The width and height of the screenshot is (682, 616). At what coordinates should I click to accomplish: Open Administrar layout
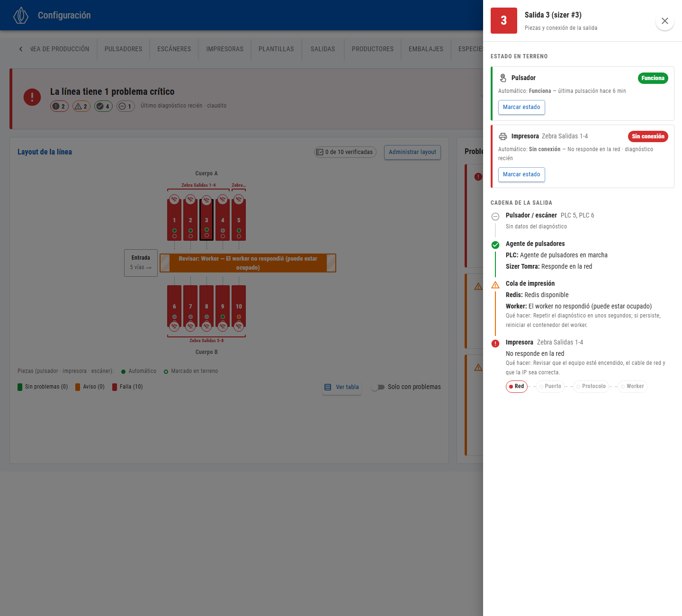413,152
